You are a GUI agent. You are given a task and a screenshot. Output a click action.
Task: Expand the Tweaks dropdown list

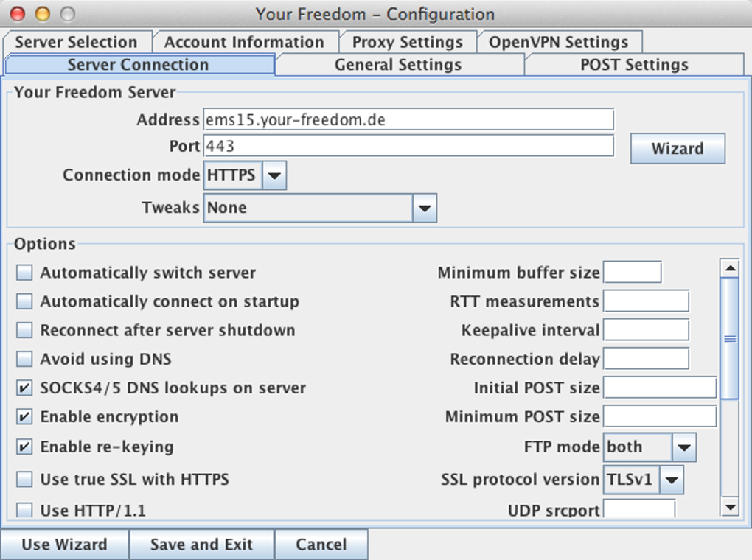pyautogui.click(x=424, y=209)
